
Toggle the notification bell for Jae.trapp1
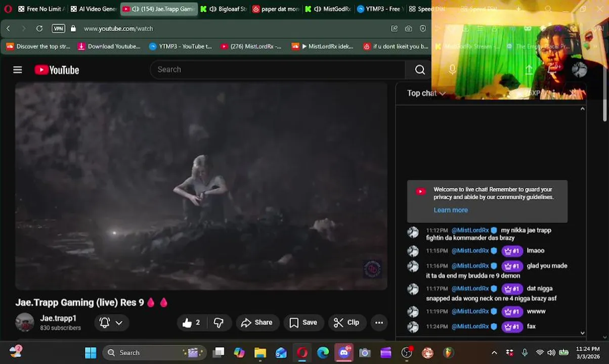105,323
